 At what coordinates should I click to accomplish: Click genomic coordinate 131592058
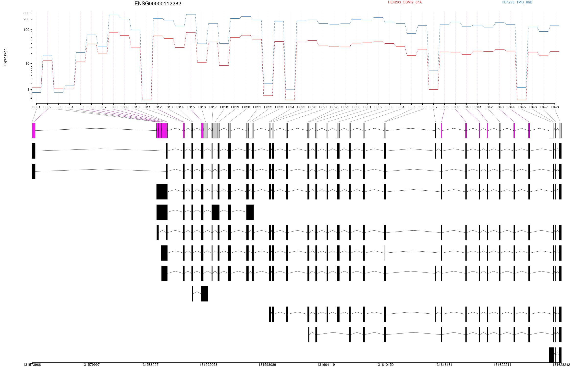pos(208,365)
